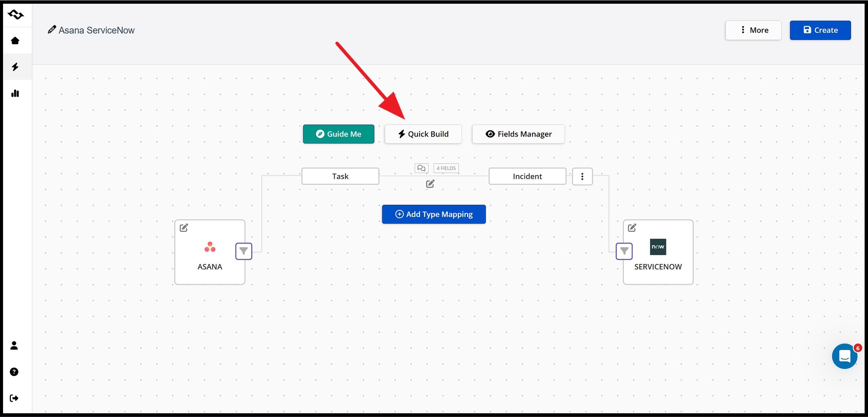Select the Task type box
This screenshot has width=868, height=417.
pyautogui.click(x=340, y=176)
